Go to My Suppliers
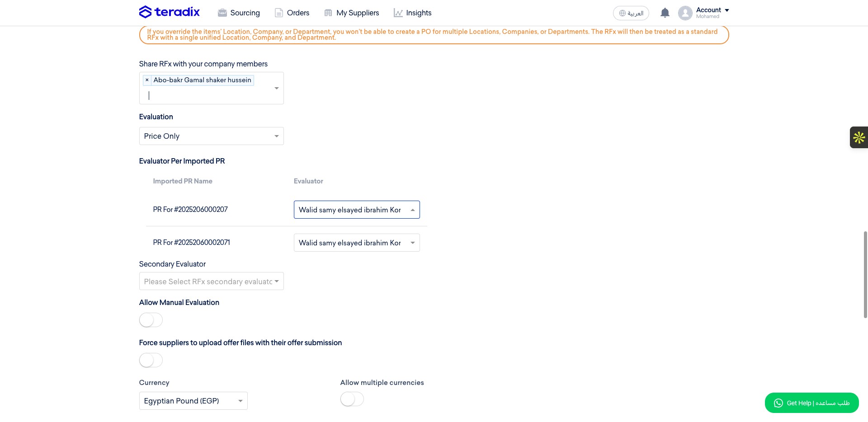This screenshot has width=868, height=422. 352,13
